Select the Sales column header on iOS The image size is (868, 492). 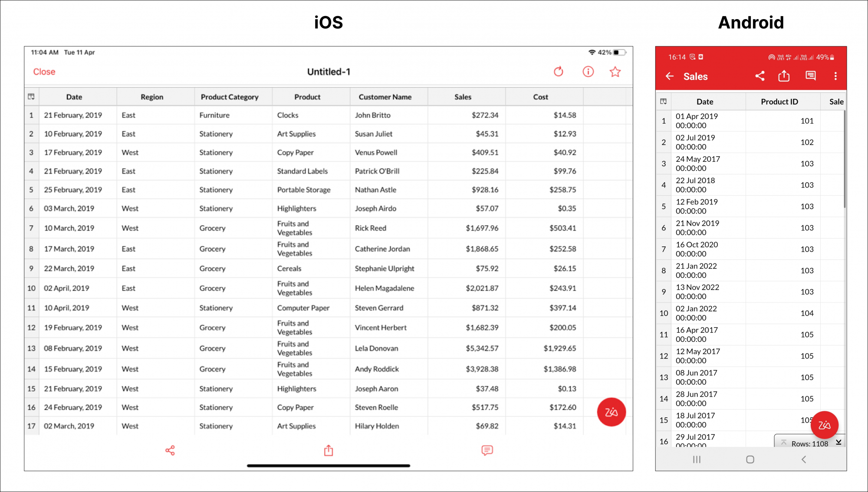(463, 96)
